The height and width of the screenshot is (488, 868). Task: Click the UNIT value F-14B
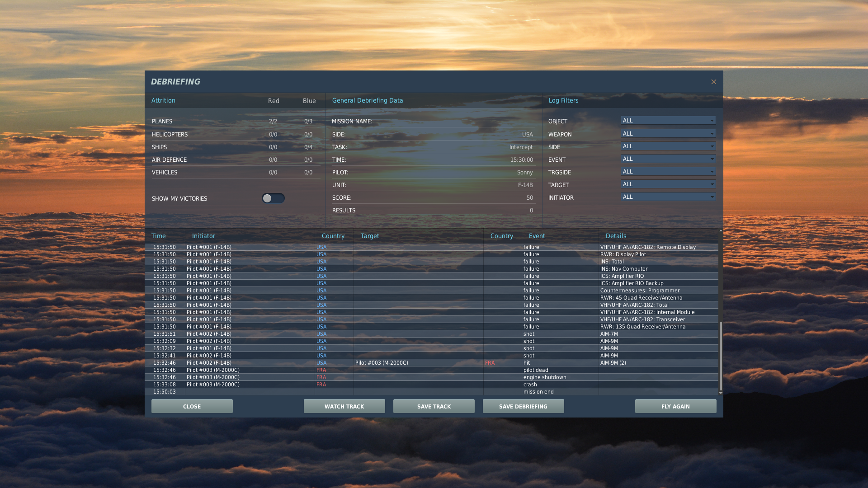coord(525,185)
